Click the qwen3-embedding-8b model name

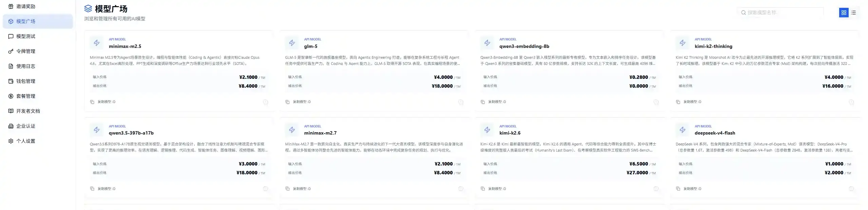pyautogui.click(x=524, y=46)
